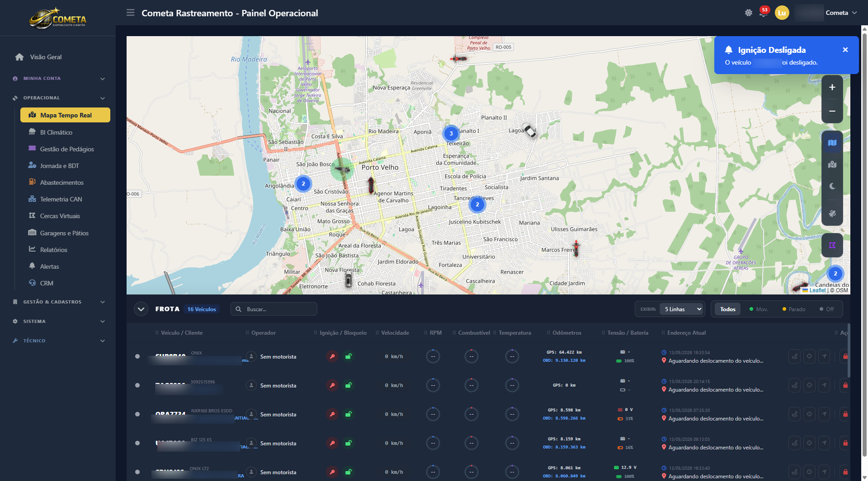868x481 pixels.
Task: Click the purple geofence drawing tool
Action: pos(832,245)
